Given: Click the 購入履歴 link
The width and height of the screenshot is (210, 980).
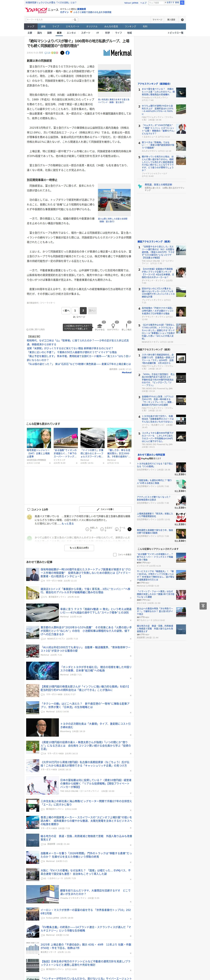Looking at the screenshot, I should [x=171, y=19].
